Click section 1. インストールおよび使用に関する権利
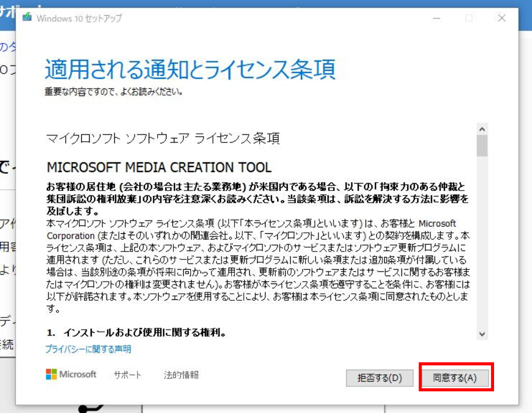This screenshot has height=413, width=532. coord(137,332)
